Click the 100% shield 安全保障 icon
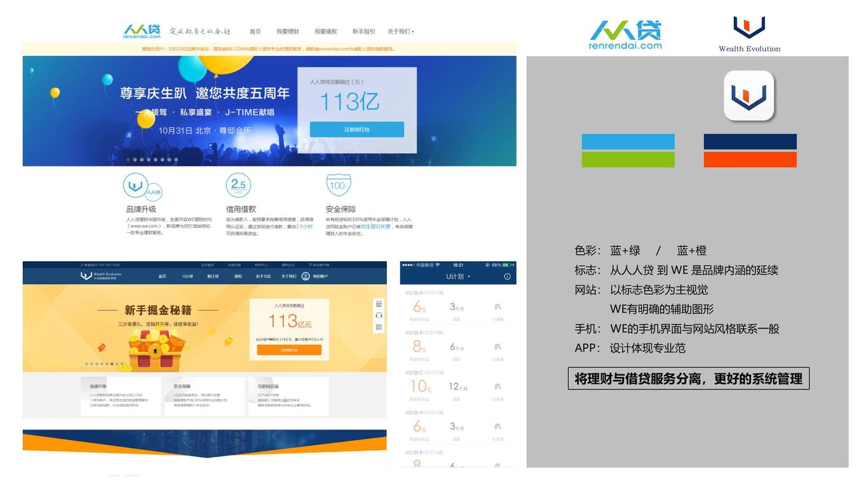Viewport: 868px width, 488px height. 337,185
